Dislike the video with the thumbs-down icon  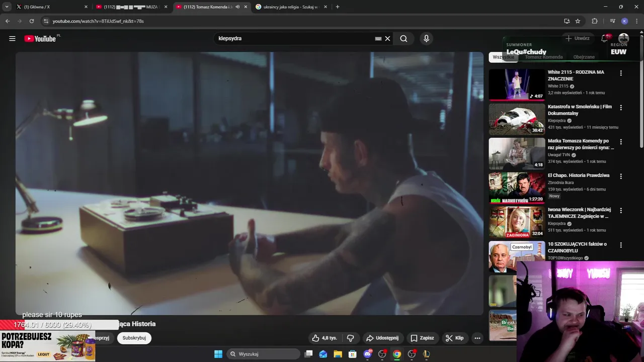(x=351, y=338)
